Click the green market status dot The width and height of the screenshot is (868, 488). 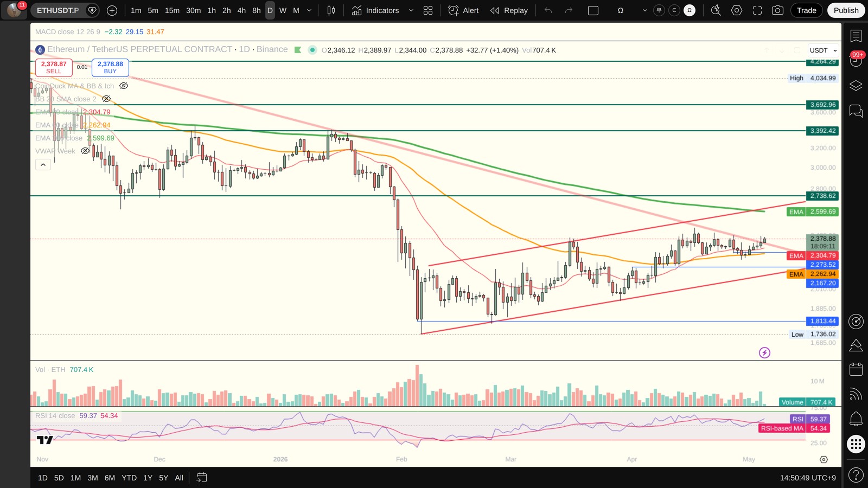pos(312,50)
